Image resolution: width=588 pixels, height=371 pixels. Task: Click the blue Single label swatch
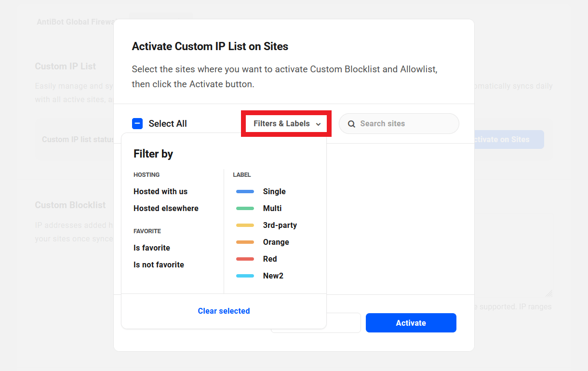245,192
